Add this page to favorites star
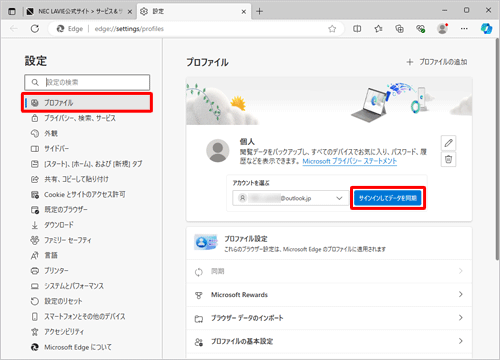The width and height of the screenshot is (500, 360). [332, 29]
